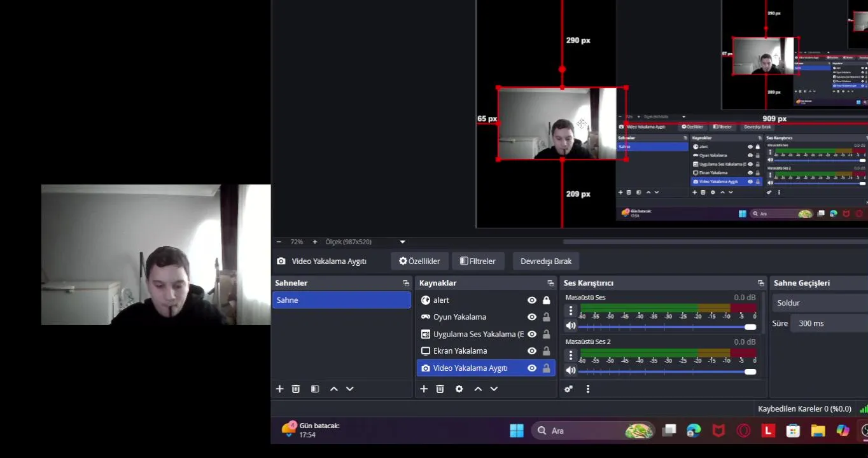Zoom out the preview with minus icon

(x=279, y=242)
